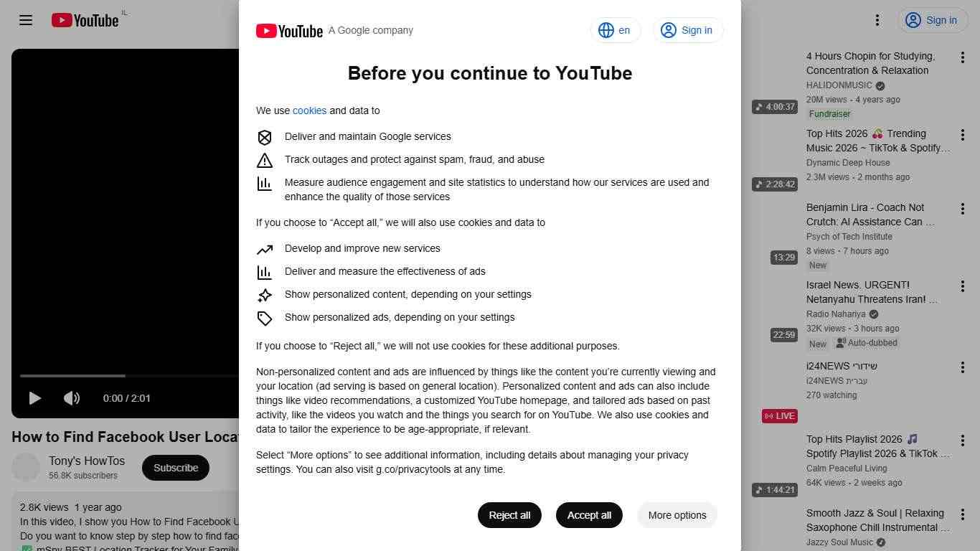Click Sign in inside consent dialog
The image size is (980, 551).
click(x=688, y=30)
